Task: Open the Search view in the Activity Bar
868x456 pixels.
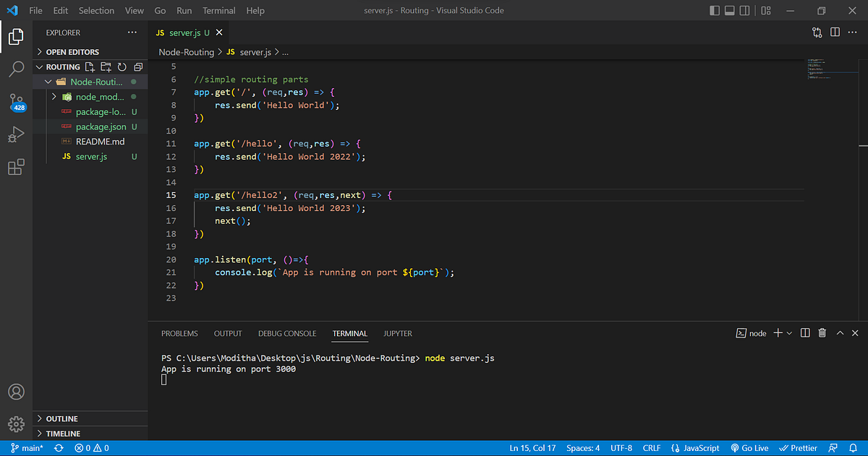Action: 16,69
